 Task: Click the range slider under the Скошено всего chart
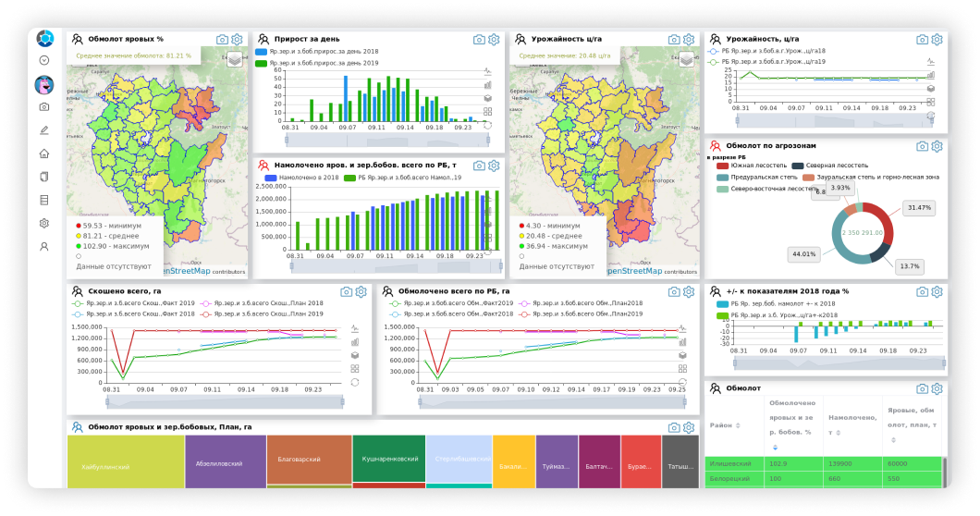tap(225, 402)
